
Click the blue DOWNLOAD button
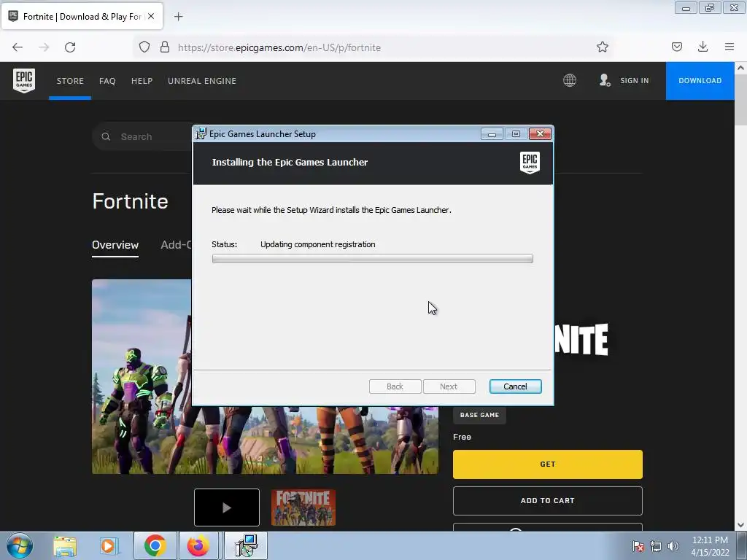point(700,80)
